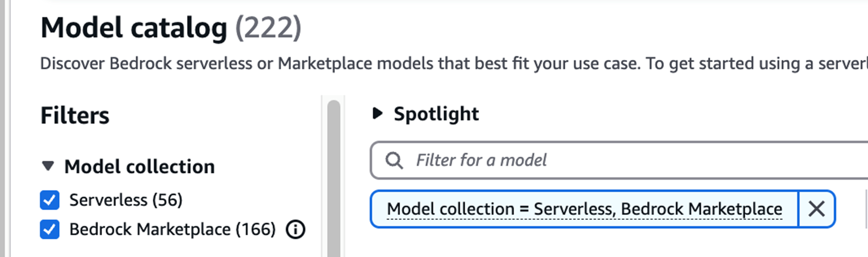Click the Filters panel heading
Screen dimensions: 868x257
coord(75,115)
